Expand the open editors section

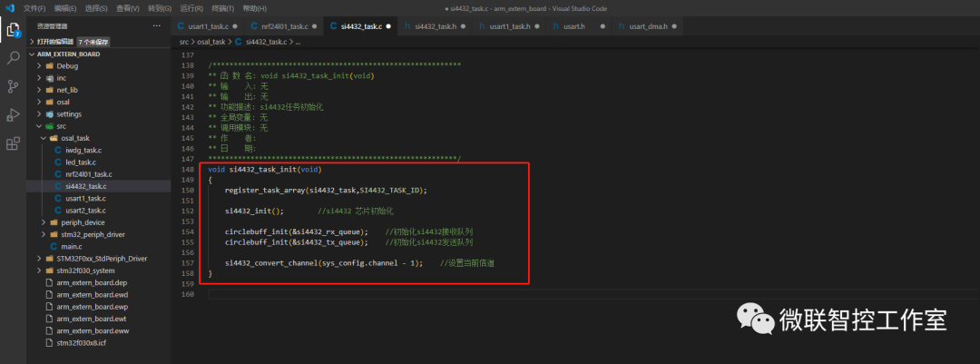point(54,42)
